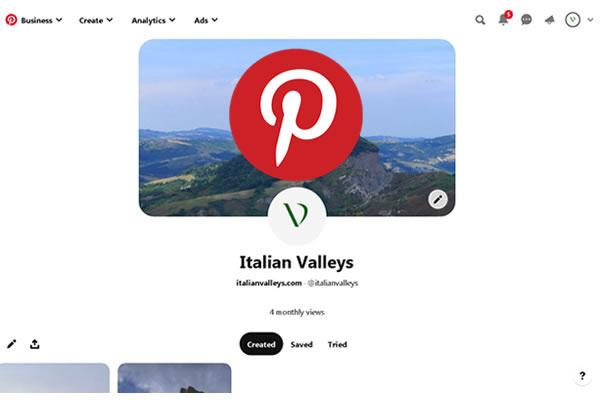The image size is (600, 400).
Task: Click the megaphone updates icon
Action: coord(549,20)
